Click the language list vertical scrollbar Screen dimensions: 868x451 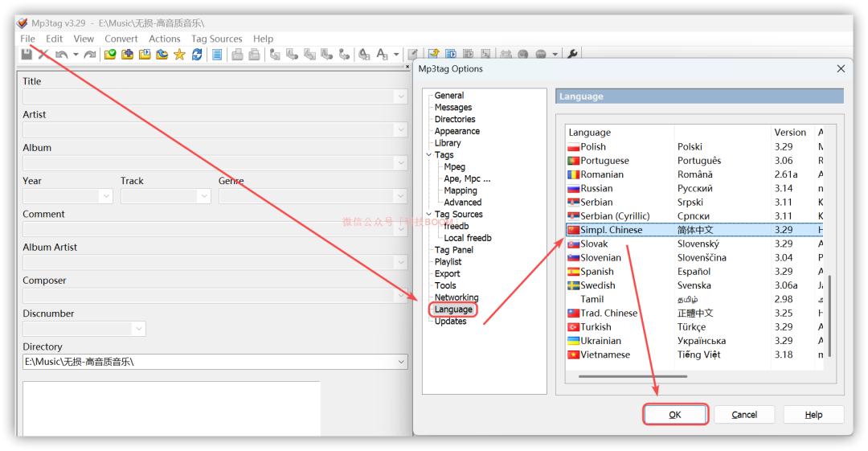tap(829, 316)
